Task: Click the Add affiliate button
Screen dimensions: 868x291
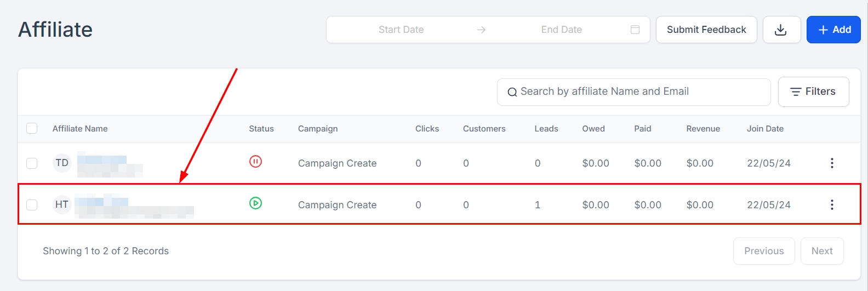Action: tap(833, 30)
